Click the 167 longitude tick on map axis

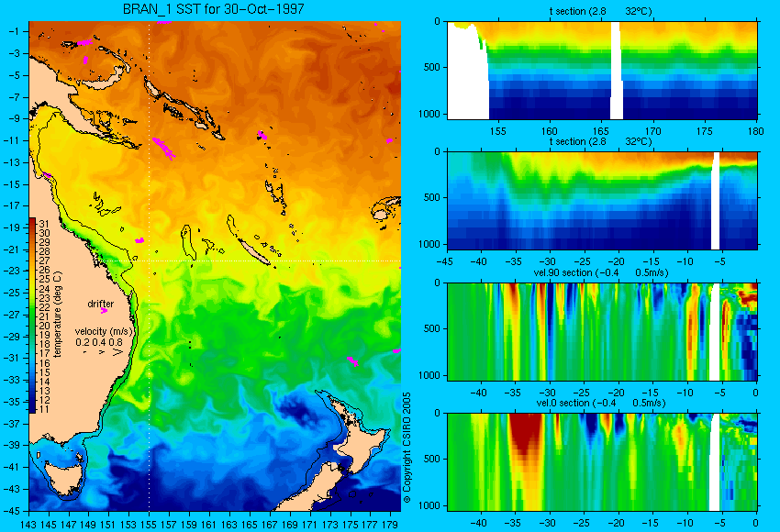tap(269, 525)
